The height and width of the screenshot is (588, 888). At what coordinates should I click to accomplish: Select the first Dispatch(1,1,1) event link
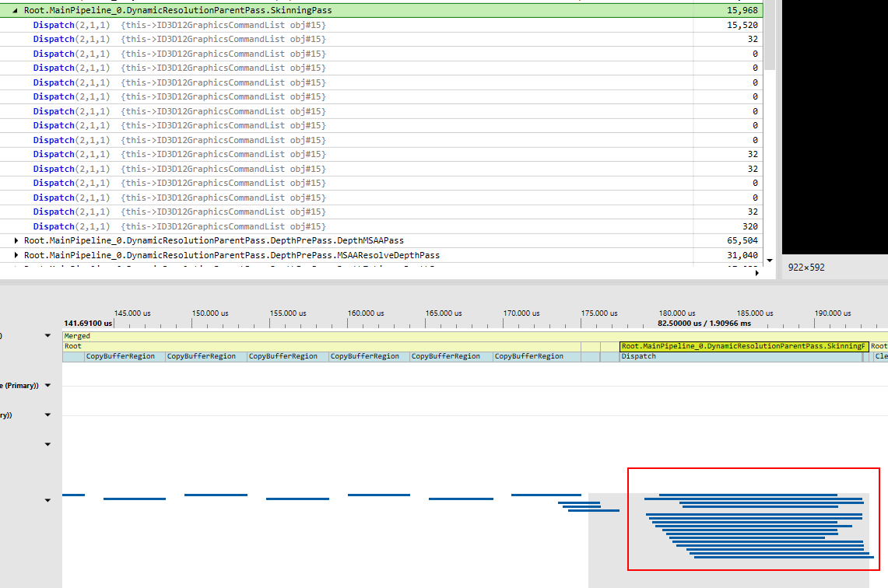(54, 24)
